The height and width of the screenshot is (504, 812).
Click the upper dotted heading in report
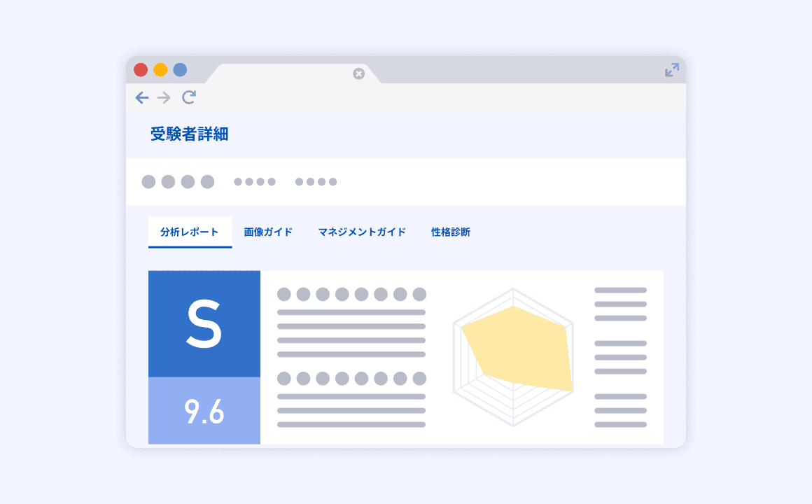(351, 294)
